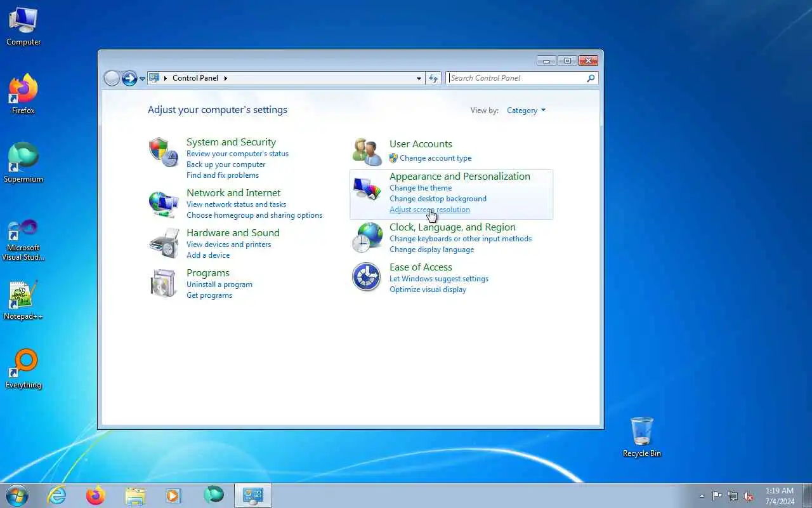
Task: Launch Internet Explorer from the taskbar
Action: pos(57,495)
